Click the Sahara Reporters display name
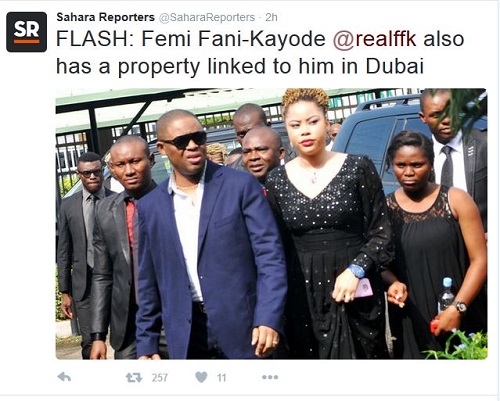This screenshot has height=401, width=500. click(105, 17)
